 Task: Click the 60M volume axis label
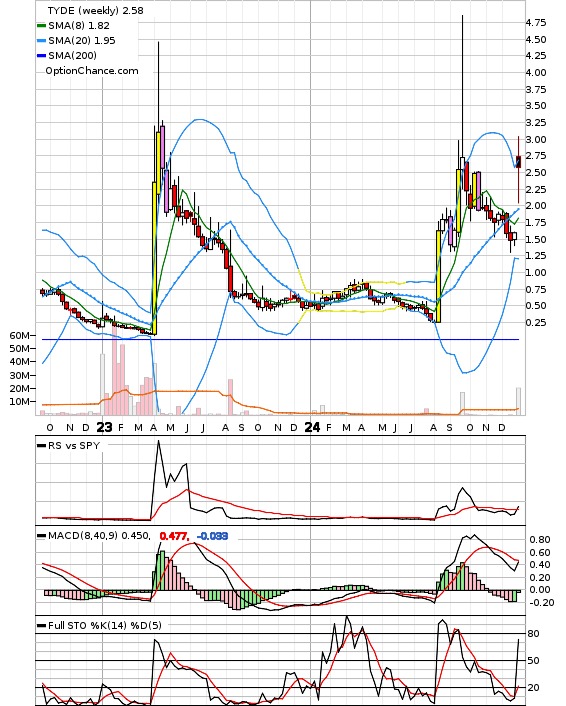coord(20,335)
